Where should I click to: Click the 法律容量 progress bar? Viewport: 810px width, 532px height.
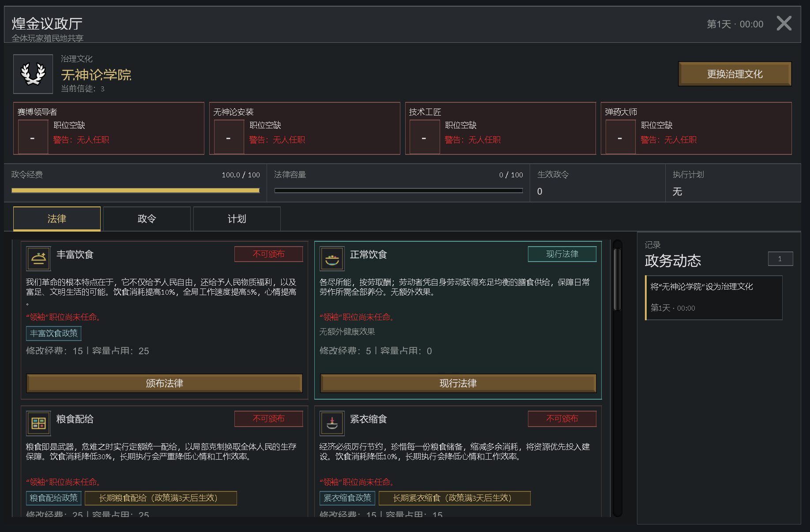[399, 191]
